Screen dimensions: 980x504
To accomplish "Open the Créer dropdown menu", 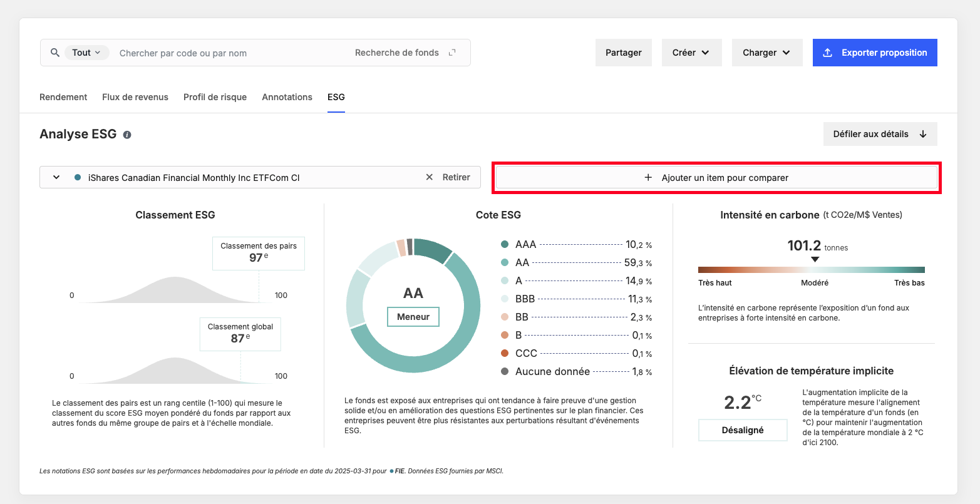I will click(692, 53).
